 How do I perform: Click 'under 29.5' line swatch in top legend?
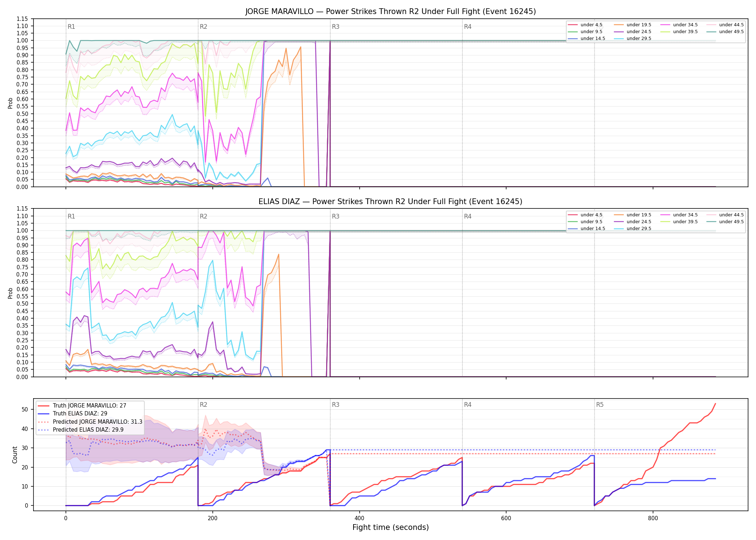619,39
